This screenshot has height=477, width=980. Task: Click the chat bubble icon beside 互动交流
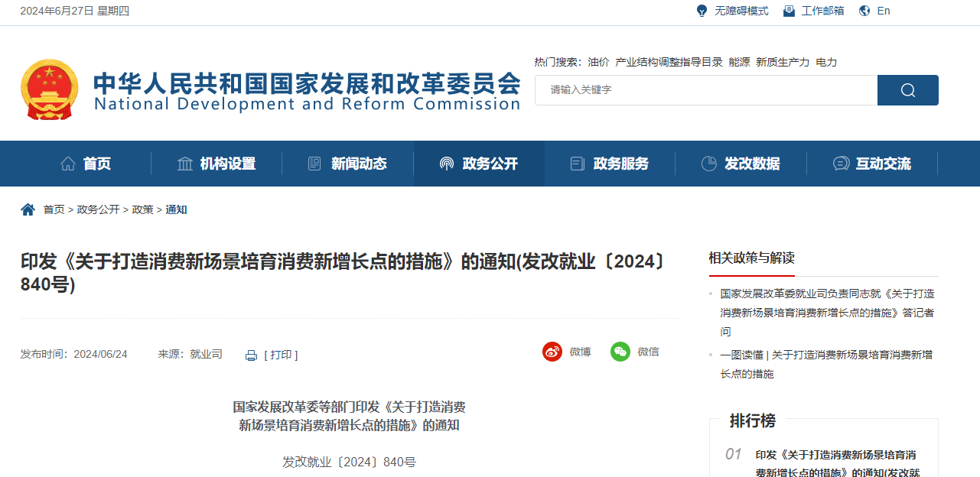click(x=841, y=164)
